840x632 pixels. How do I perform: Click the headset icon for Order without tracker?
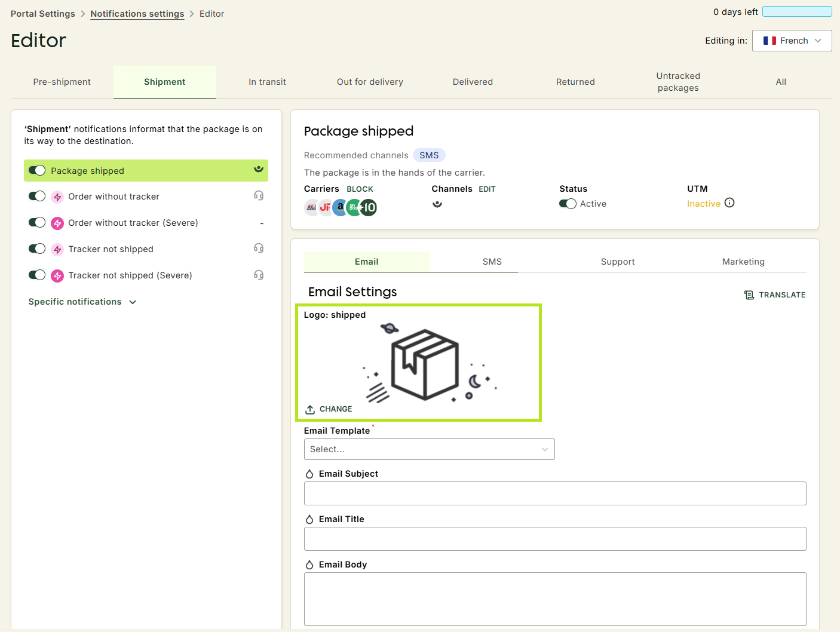click(x=259, y=196)
